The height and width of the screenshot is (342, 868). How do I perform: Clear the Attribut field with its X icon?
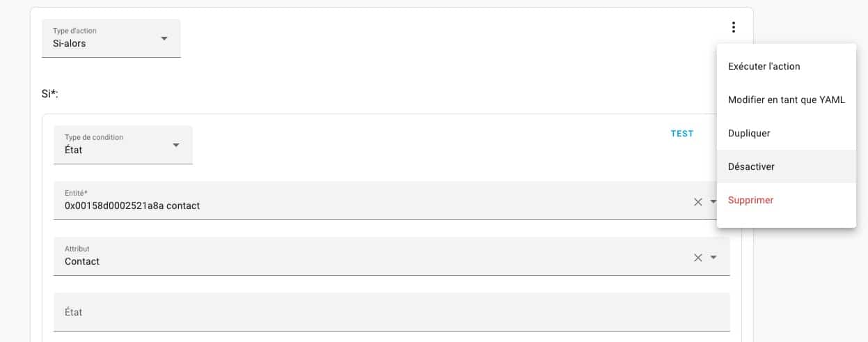click(697, 258)
